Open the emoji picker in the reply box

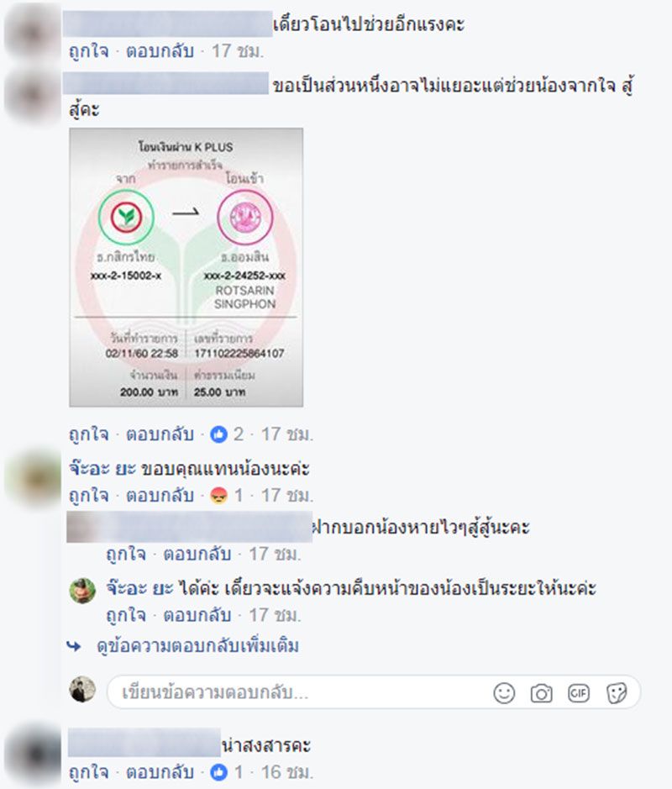(x=504, y=693)
